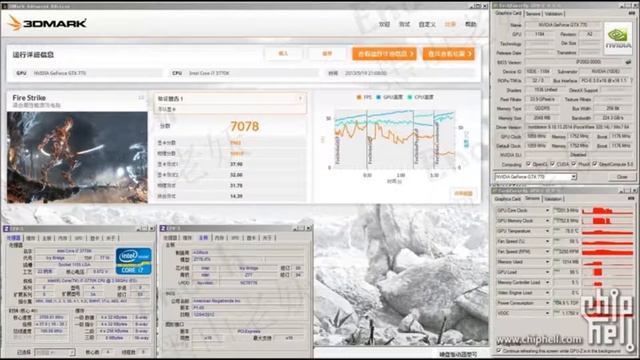Click the FPS legend swatch in chart
This screenshot has height=360, width=640.
coord(359,98)
